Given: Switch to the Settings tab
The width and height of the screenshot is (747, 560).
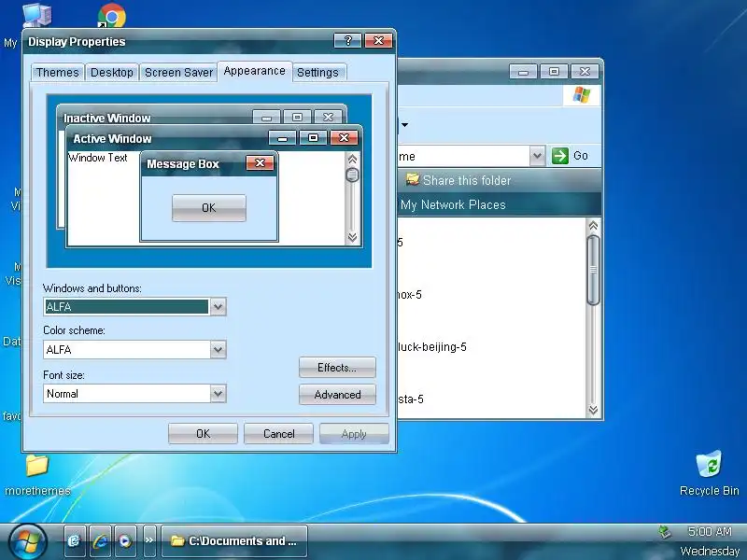Looking at the screenshot, I should point(317,73).
